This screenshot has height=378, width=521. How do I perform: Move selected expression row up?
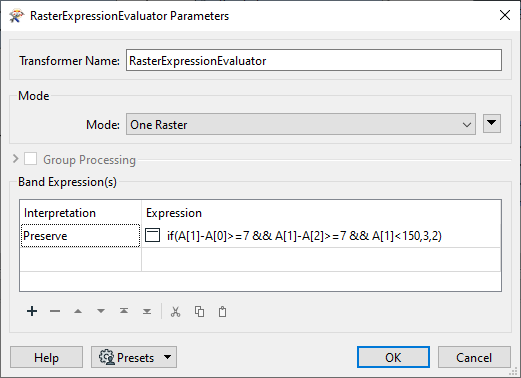78,311
